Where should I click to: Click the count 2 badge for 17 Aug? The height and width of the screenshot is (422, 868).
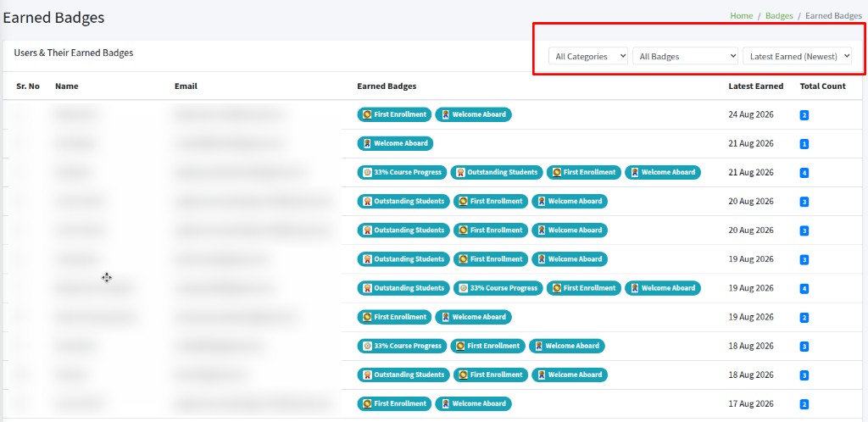(804, 404)
